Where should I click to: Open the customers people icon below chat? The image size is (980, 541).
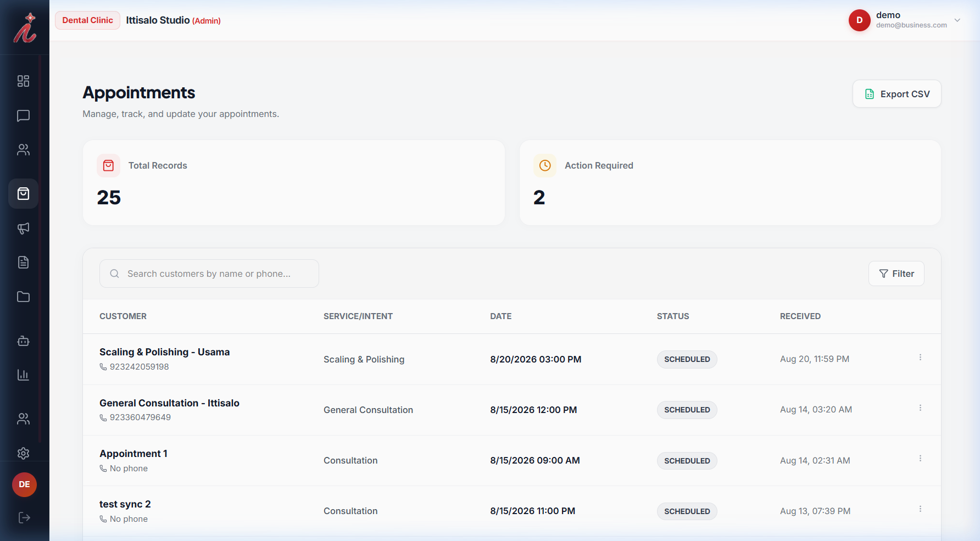pos(23,150)
